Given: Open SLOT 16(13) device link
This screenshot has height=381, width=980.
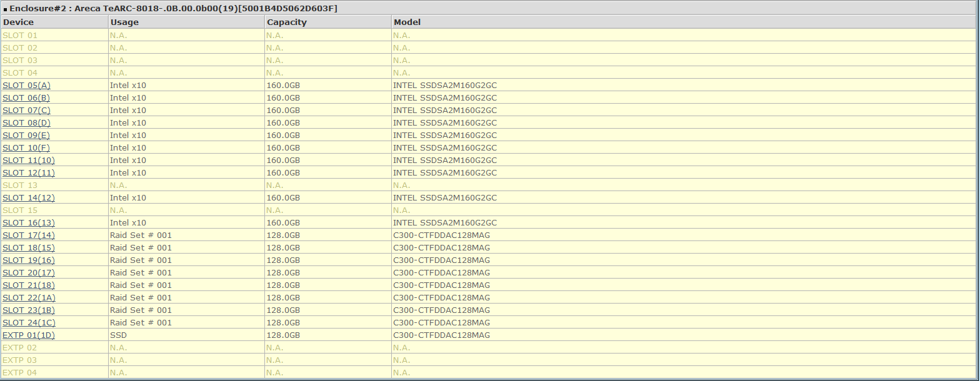Looking at the screenshot, I should pyautogui.click(x=29, y=222).
